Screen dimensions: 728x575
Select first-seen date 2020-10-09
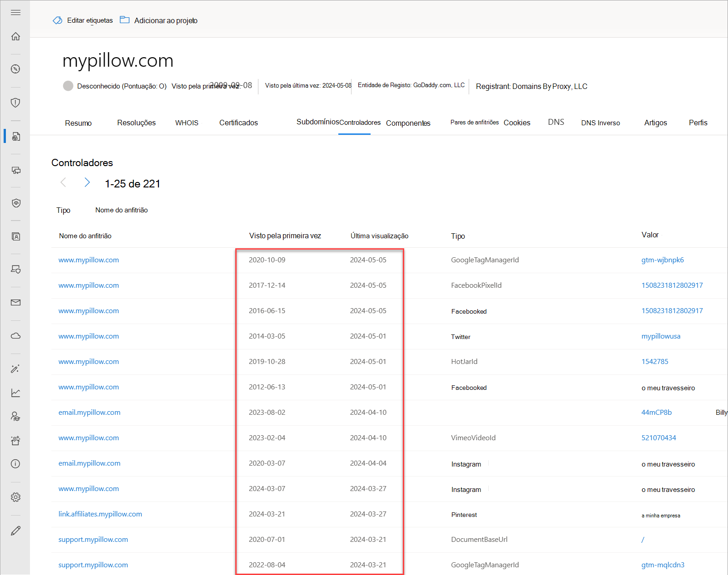click(267, 260)
